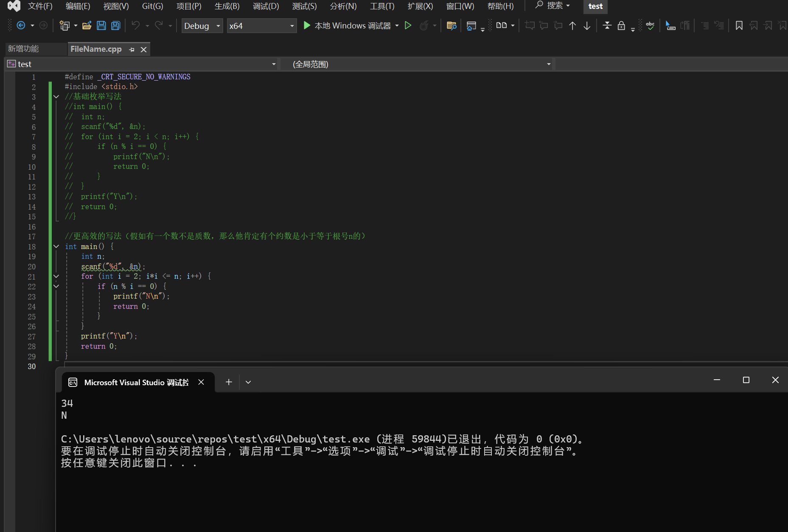Screen dimensions: 788x532
Task: Toggle pin on FileName.cpp tab
Action: pos(132,50)
